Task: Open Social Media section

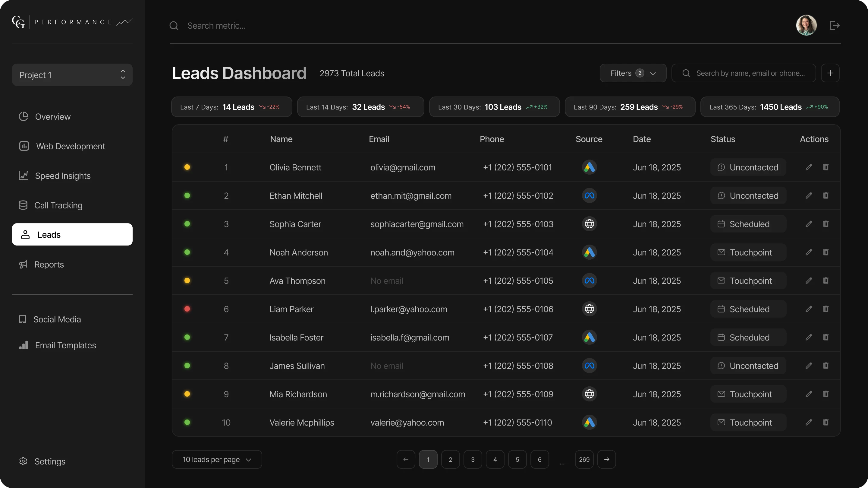Action: point(50,319)
